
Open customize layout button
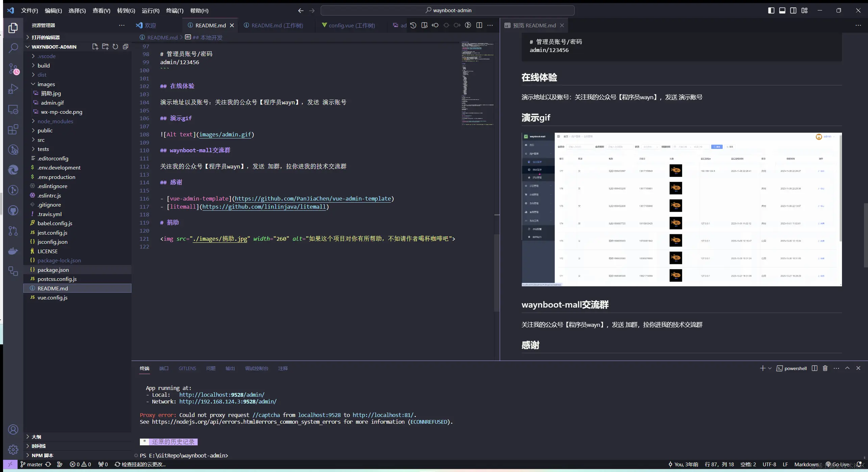(x=804, y=10)
